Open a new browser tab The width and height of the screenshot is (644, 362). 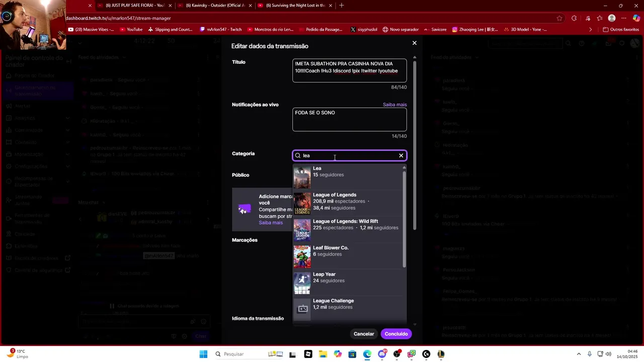click(x=342, y=6)
